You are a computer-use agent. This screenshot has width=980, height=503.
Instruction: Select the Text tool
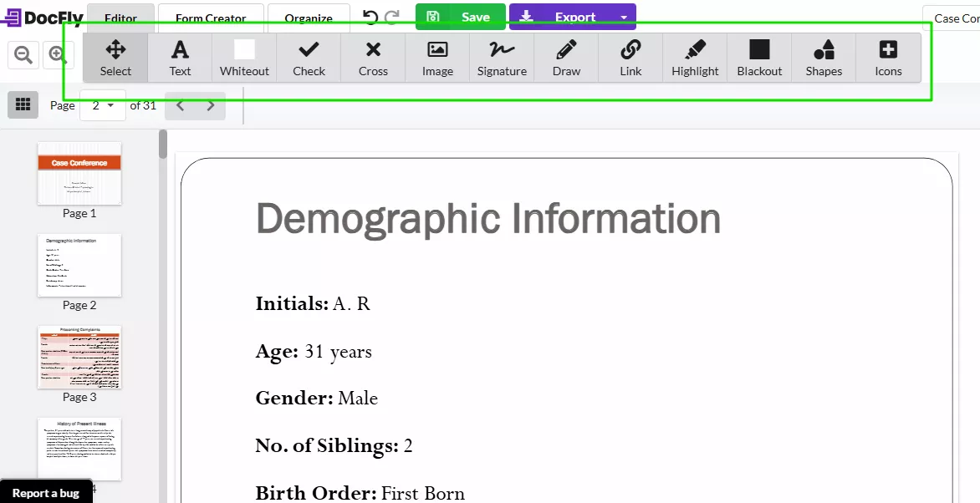click(180, 58)
